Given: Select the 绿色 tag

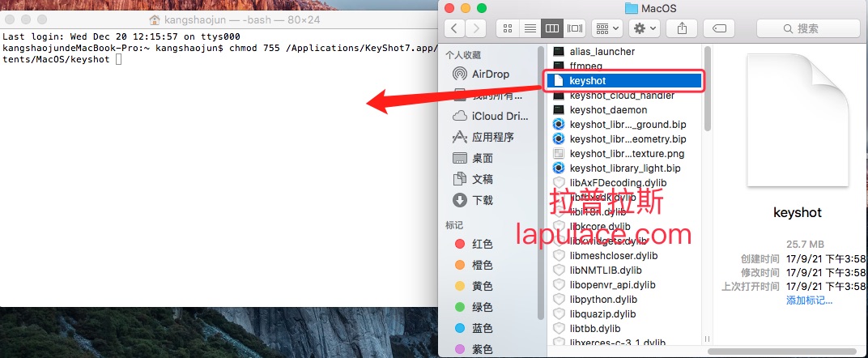Looking at the screenshot, I should (x=474, y=307).
